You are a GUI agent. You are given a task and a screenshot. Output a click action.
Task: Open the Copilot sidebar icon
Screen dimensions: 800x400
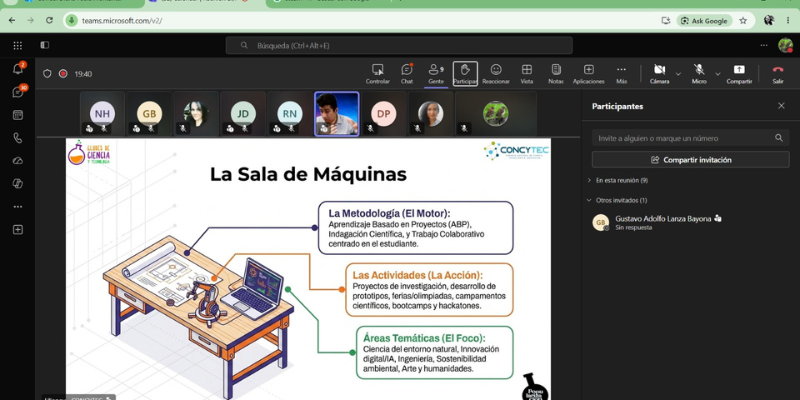[18, 184]
